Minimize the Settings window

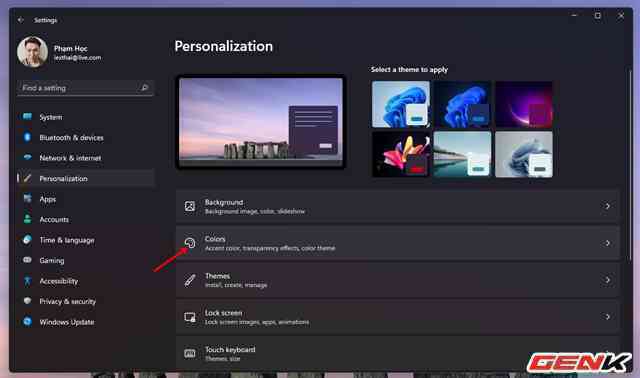[x=574, y=16]
